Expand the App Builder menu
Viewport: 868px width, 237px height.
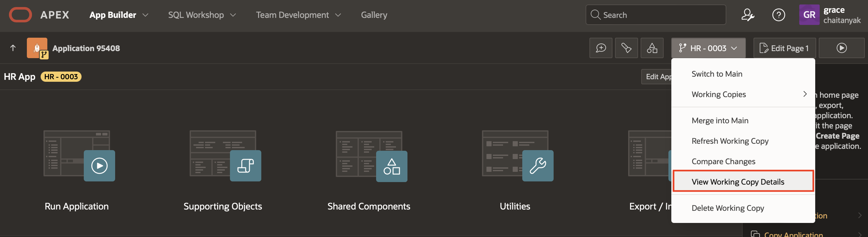pyautogui.click(x=119, y=15)
